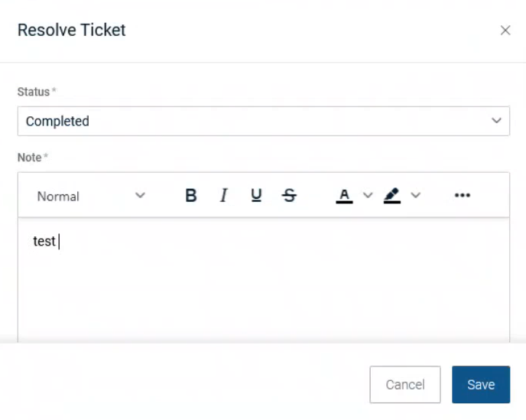The height and width of the screenshot is (420, 526).
Task: Click the Note field label
Action: (x=30, y=158)
